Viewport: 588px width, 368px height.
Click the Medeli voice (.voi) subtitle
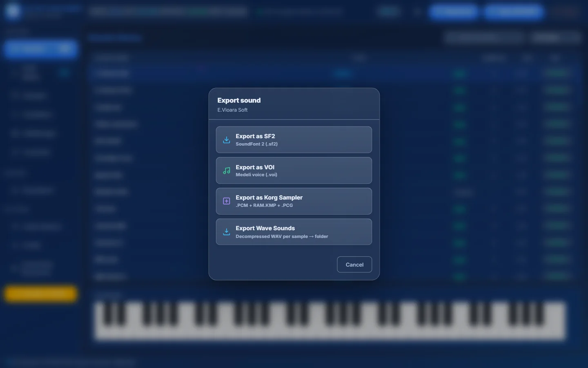pyautogui.click(x=256, y=175)
